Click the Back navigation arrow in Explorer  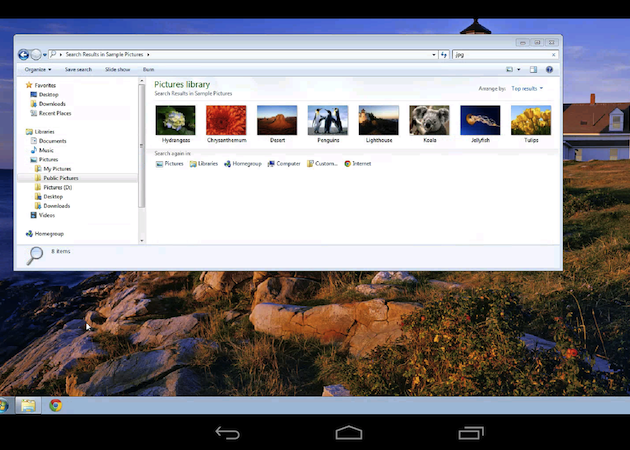23,55
